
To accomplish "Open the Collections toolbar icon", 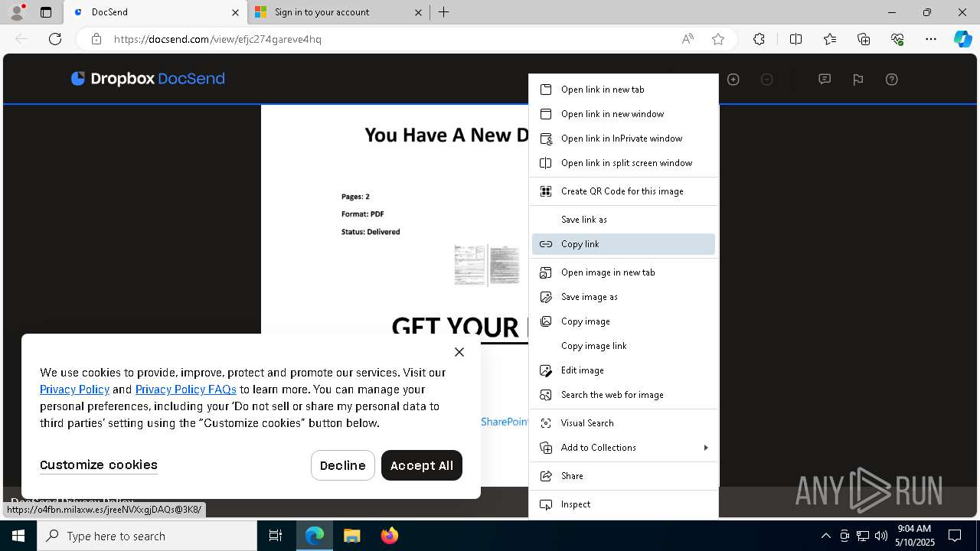I will [864, 39].
